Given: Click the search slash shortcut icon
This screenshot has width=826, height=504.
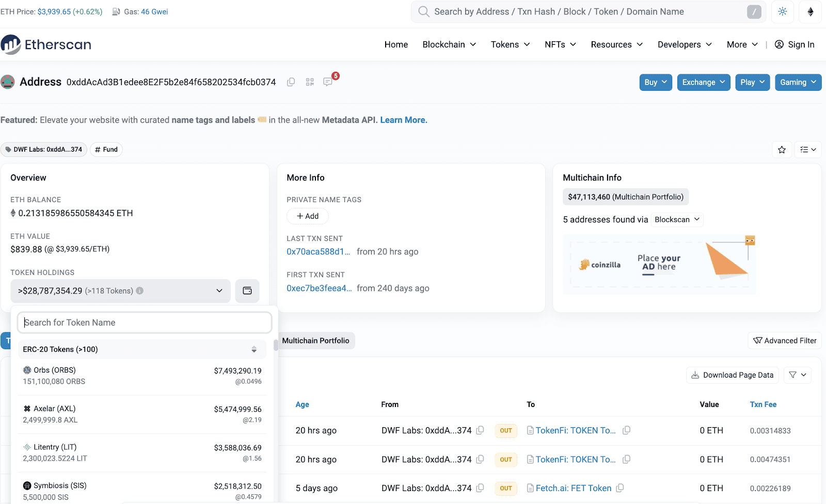Looking at the screenshot, I should [754, 12].
